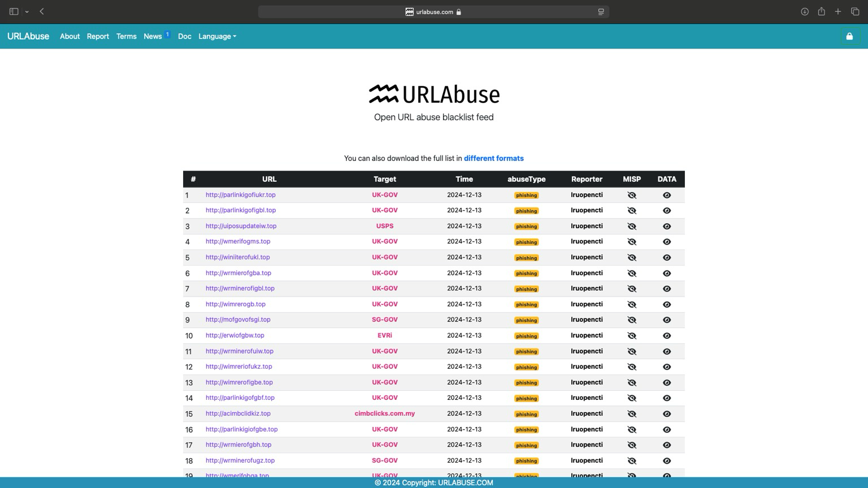
Task: Click the Time column header
Action: (x=465, y=179)
